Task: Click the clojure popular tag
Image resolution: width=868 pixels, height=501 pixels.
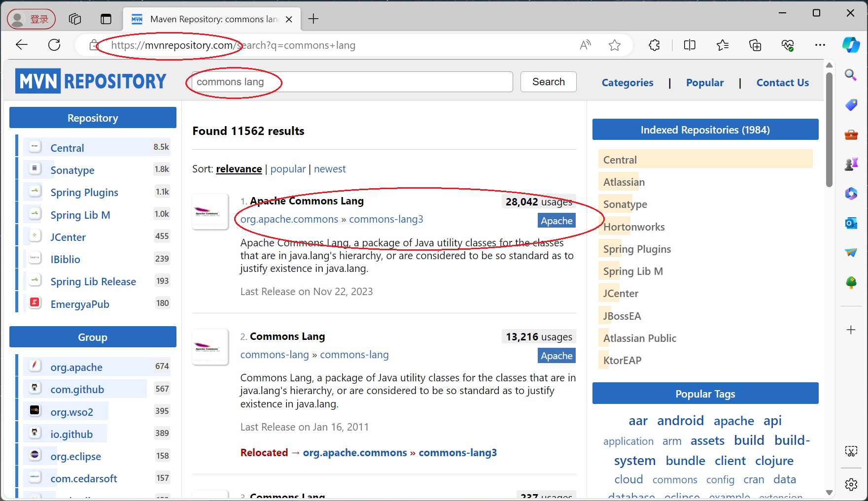Action: point(774,461)
